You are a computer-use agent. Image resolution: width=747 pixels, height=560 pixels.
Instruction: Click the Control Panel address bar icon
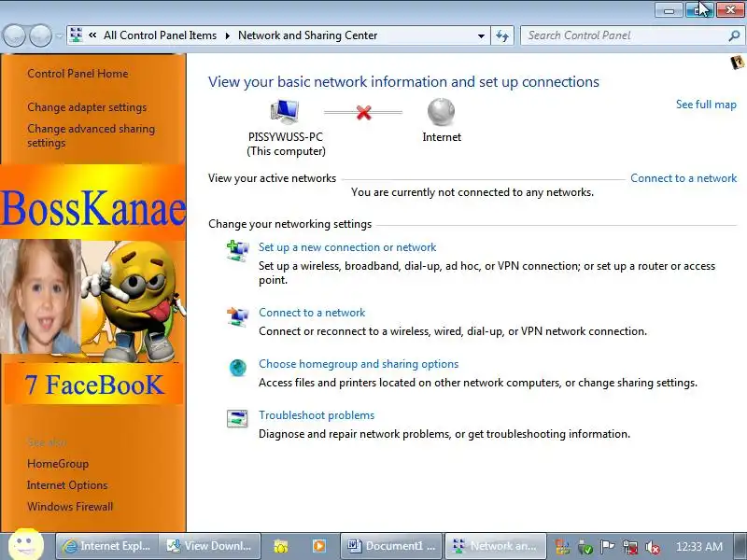[77, 35]
